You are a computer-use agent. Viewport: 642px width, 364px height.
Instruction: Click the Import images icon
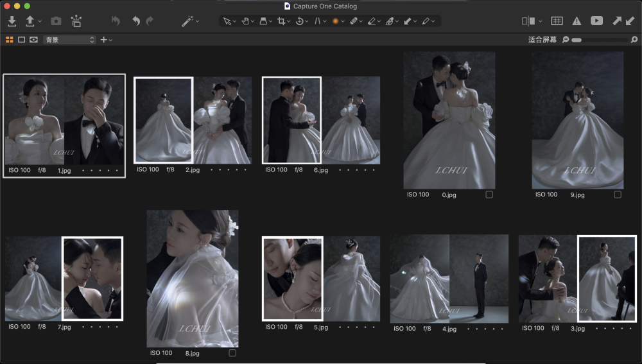click(12, 21)
